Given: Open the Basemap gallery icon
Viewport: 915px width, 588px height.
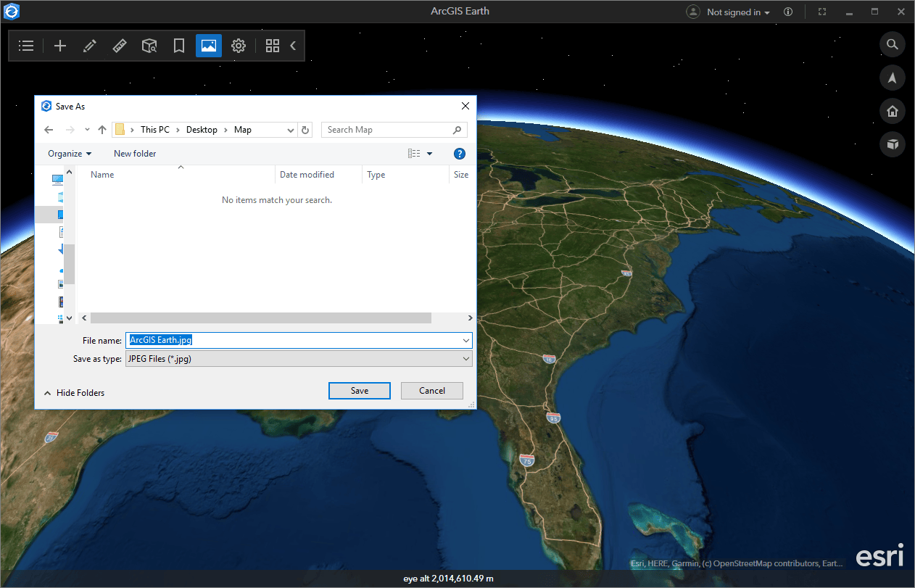Looking at the screenshot, I should tap(273, 45).
